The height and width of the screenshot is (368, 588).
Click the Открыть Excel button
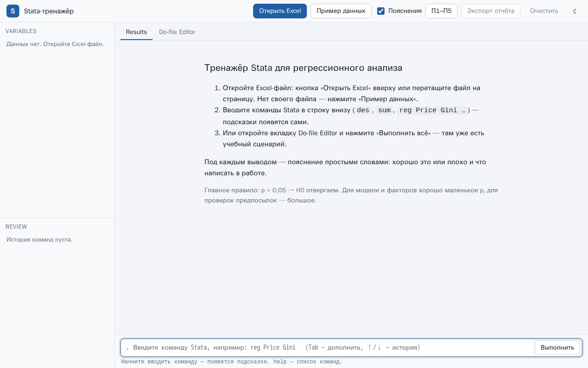[280, 11]
